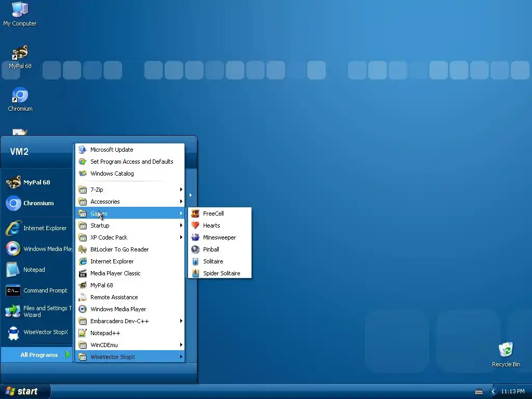Viewport: 532px width, 399px height.
Task: Launch Windows Media Player from programs list
Action: click(130, 309)
